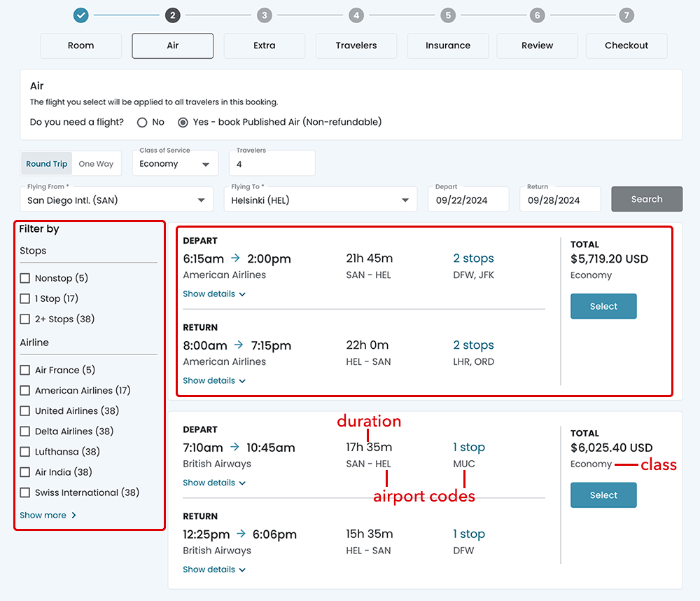Screen dimensions: 700x601
Task: Select the No flight radio option
Action: tap(142, 123)
